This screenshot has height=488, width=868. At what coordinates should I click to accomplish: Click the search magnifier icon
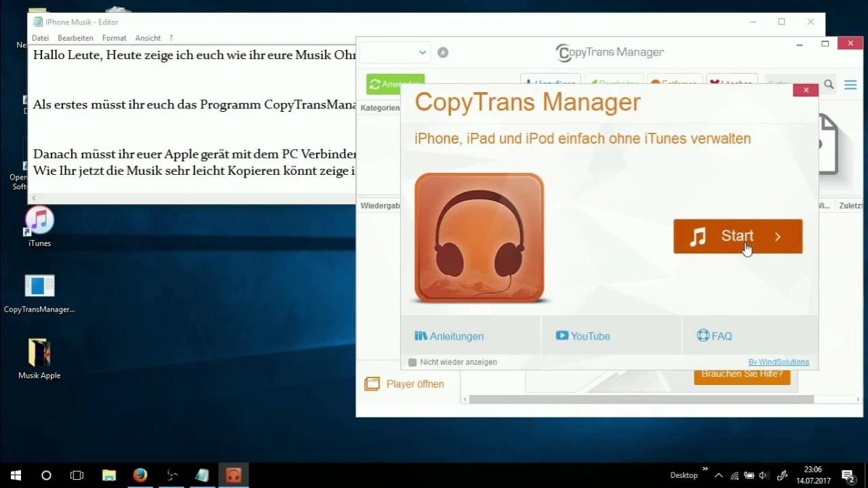pos(829,83)
